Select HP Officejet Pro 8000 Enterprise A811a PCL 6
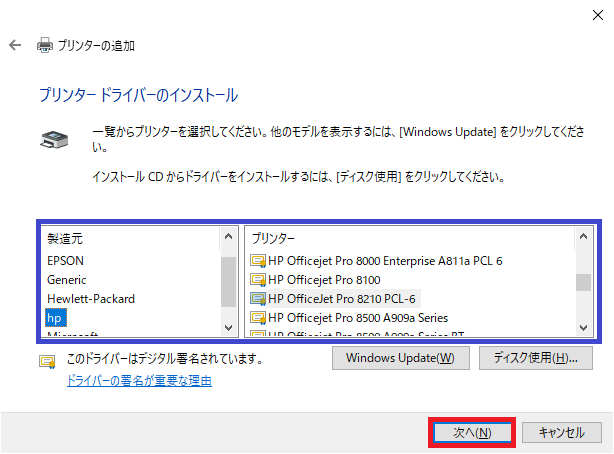Viewport: 614px width, 454px height. [x=385, y=261]
